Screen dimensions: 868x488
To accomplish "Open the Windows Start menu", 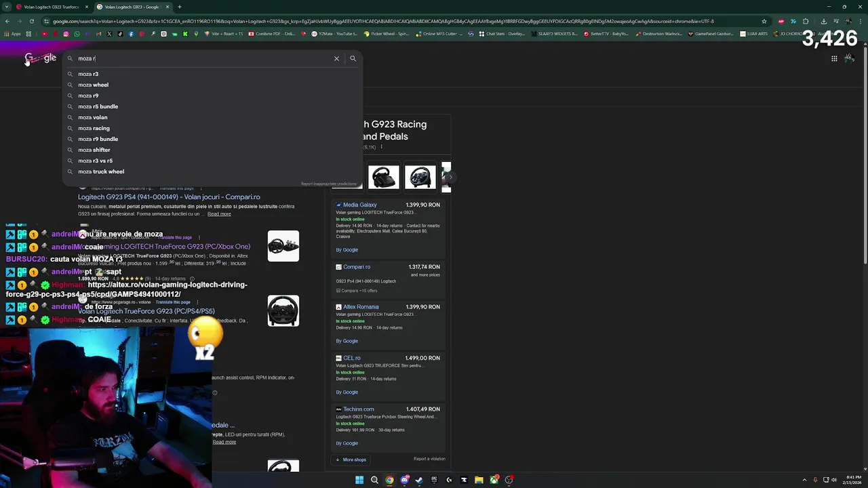I will (359, 480).
